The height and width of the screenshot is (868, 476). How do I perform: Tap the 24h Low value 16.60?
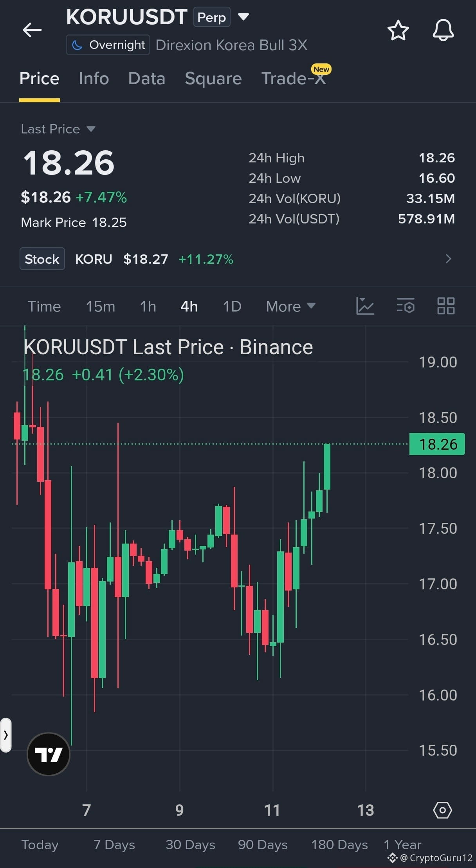click(x=437, y=178)
